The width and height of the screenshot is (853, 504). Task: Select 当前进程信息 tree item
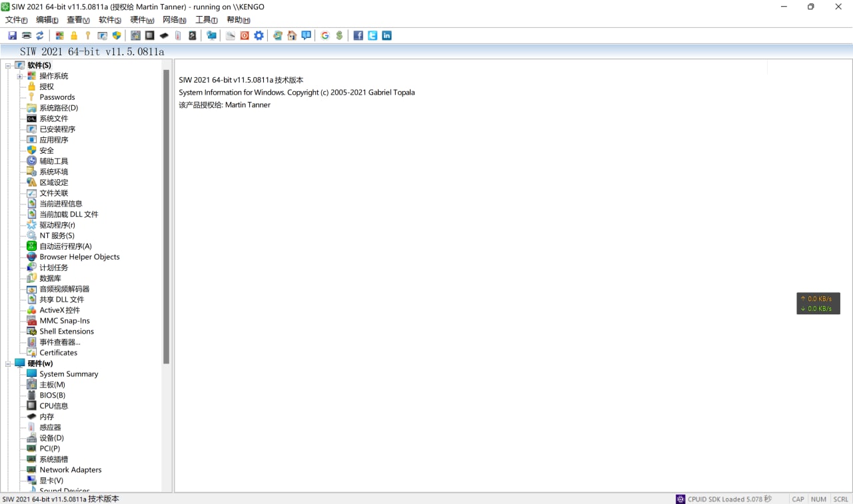coord(61,204)
